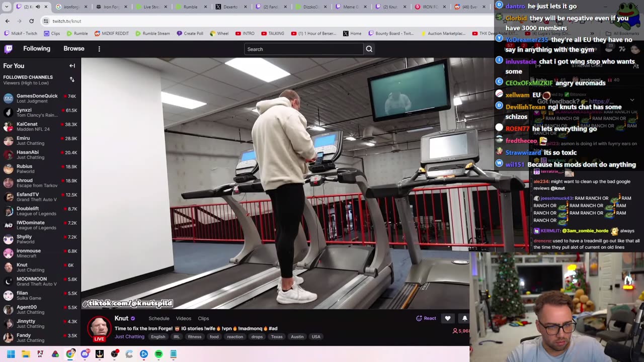Close the active Knut tab
The image size is (644, 362).
(46, 7)
